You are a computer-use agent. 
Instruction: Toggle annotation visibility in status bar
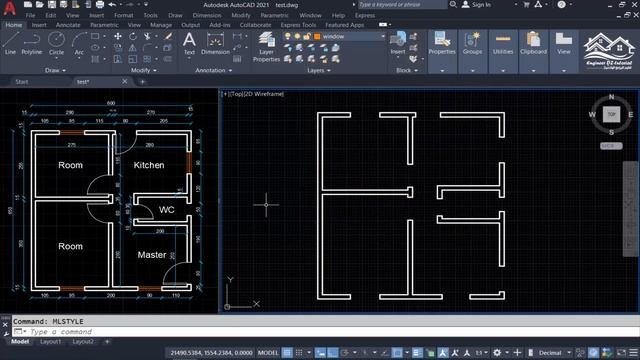pyautogui.click(x=443, y=353)
